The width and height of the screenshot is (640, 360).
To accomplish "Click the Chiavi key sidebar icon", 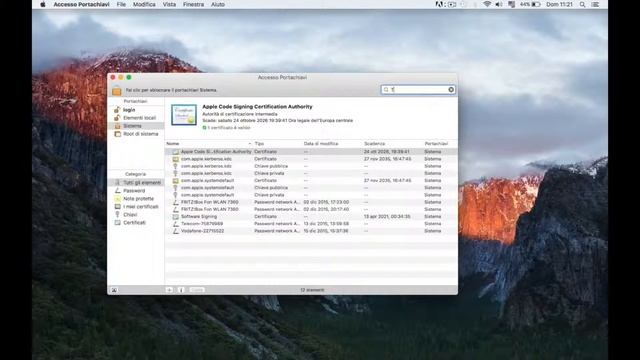I will click(x=118, y=215).
